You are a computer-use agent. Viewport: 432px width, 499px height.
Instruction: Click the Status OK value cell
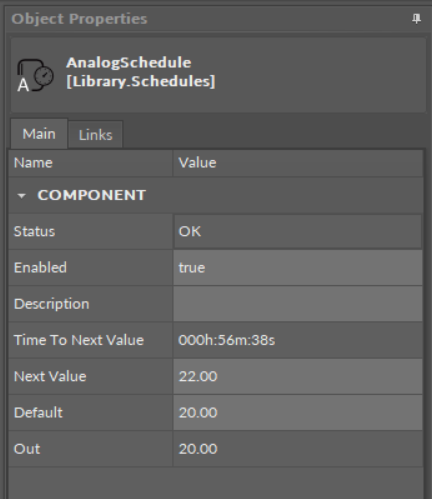click(x=298, y=231)
